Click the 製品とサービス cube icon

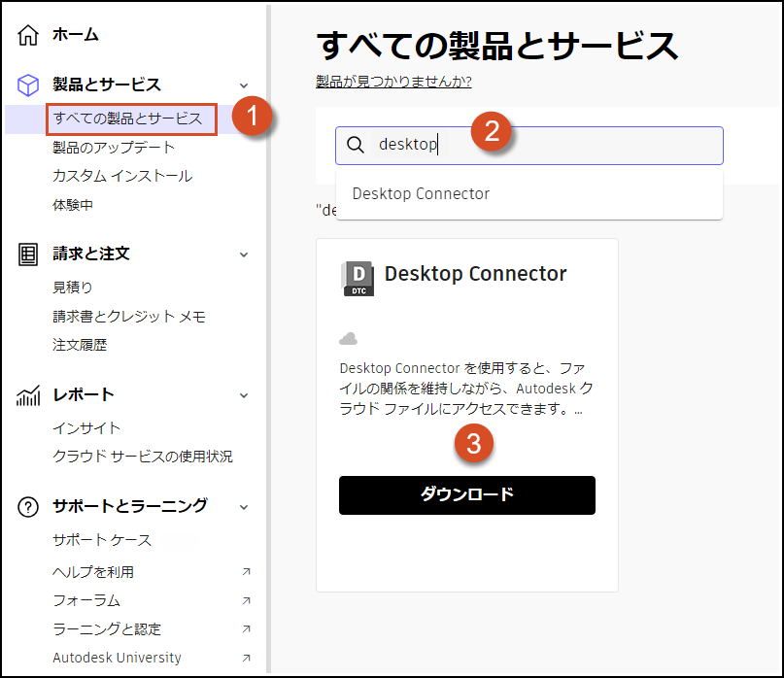(28, 85)
